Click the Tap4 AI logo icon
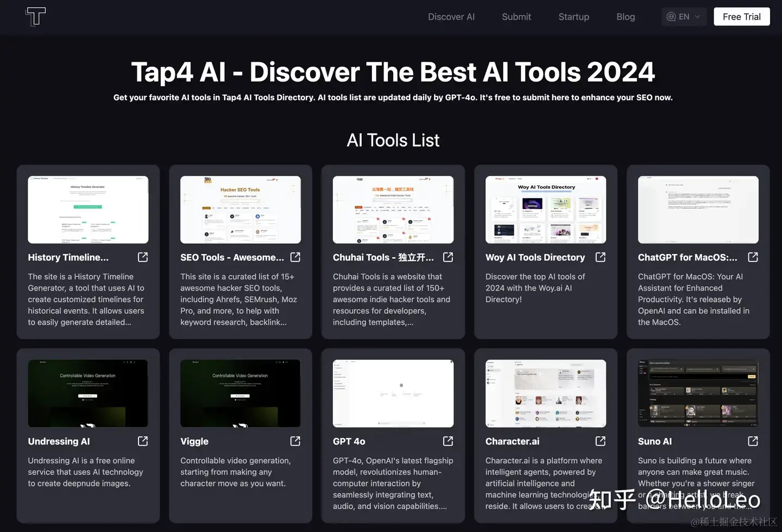782x532 pixels. coord(36,16)
